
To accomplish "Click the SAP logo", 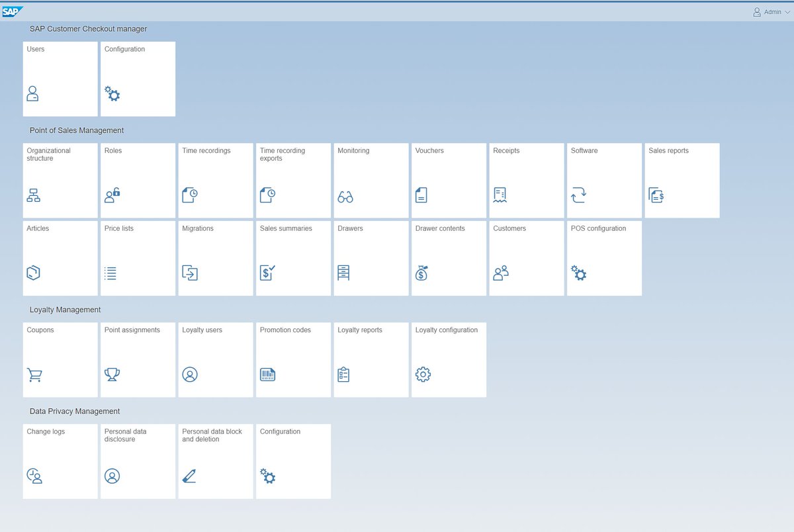I will pyautogui.click(x=13, y=11).
